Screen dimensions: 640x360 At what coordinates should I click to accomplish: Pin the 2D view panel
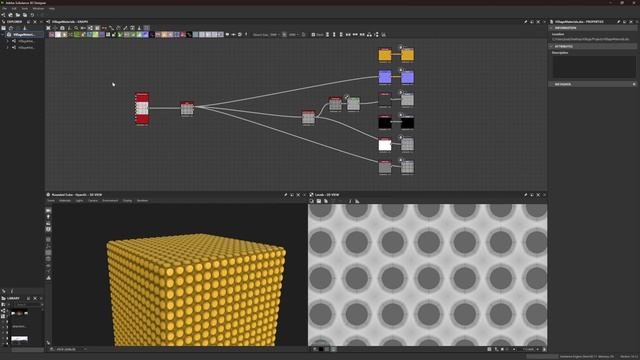click(526, 195)
